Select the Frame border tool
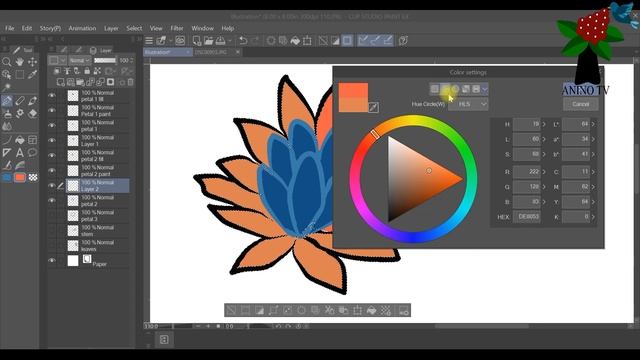 tap(32, 140)
